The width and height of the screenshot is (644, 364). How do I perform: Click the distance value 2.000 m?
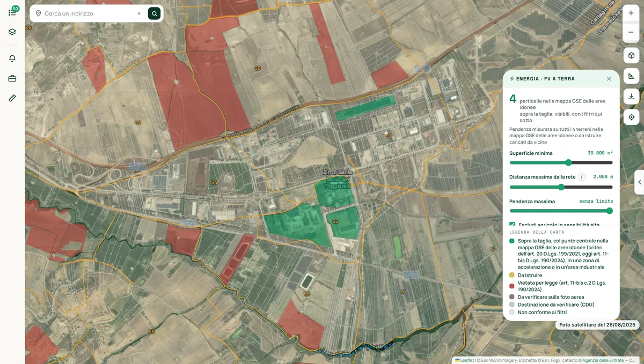(603, 176)
